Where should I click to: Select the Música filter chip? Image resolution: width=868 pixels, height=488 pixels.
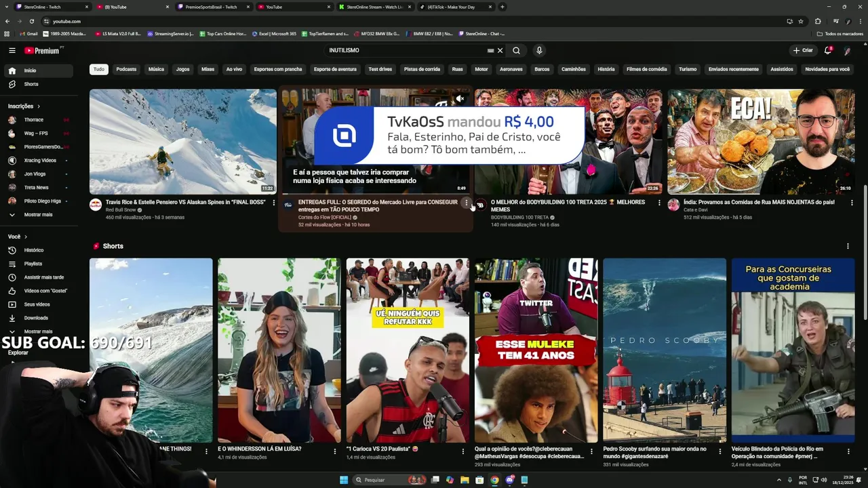(156, 69)
